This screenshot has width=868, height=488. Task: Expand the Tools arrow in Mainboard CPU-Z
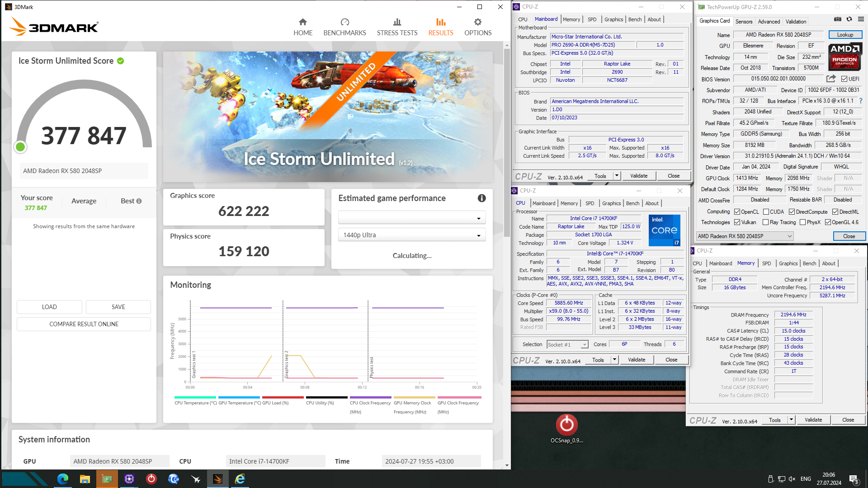[617, 176]
